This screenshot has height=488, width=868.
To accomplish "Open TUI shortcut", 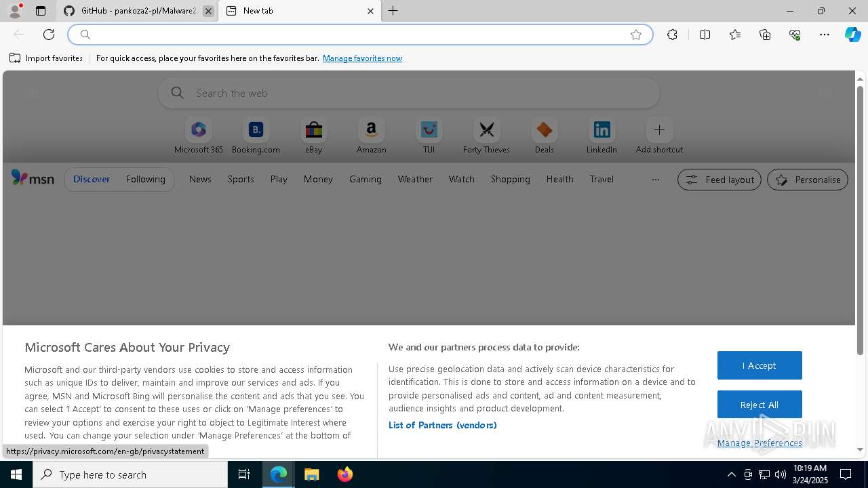I will [429, 136].
